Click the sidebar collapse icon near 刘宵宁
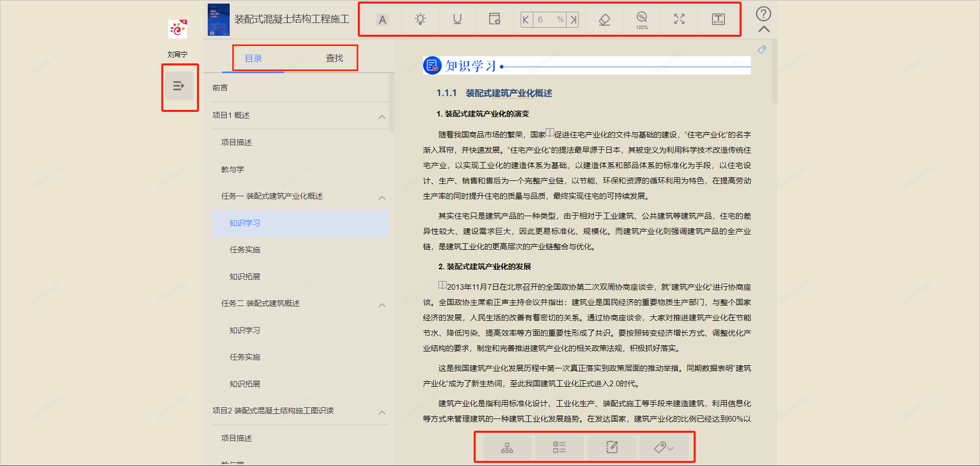This screenshot has width=980, height=466. 179,87
